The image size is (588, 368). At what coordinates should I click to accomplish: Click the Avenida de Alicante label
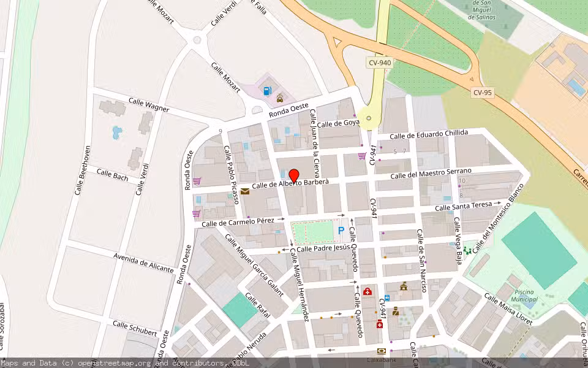(143, 263)
